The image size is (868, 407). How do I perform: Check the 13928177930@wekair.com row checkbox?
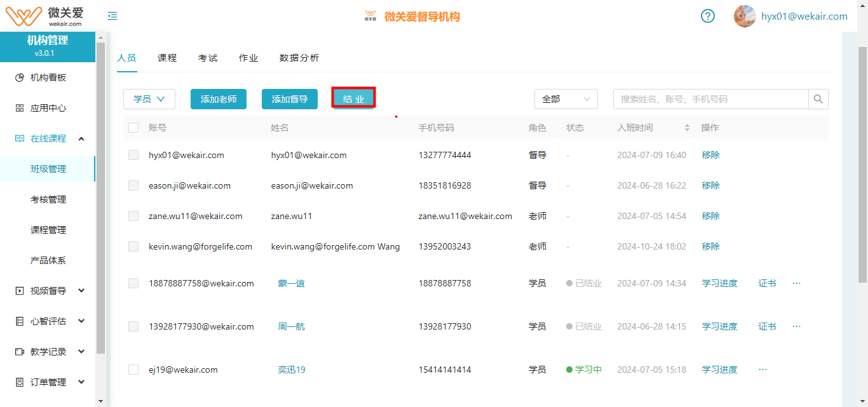133,326
